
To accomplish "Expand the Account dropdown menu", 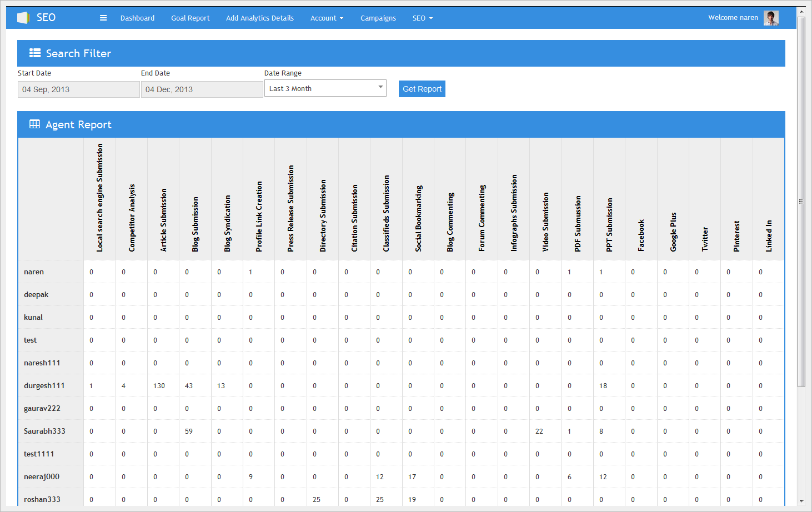I will pos(327,18).
